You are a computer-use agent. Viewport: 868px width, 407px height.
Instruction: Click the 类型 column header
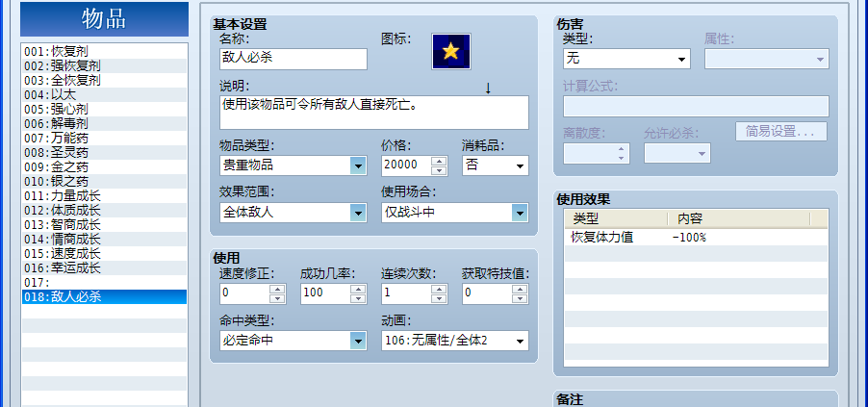(616, 218)
